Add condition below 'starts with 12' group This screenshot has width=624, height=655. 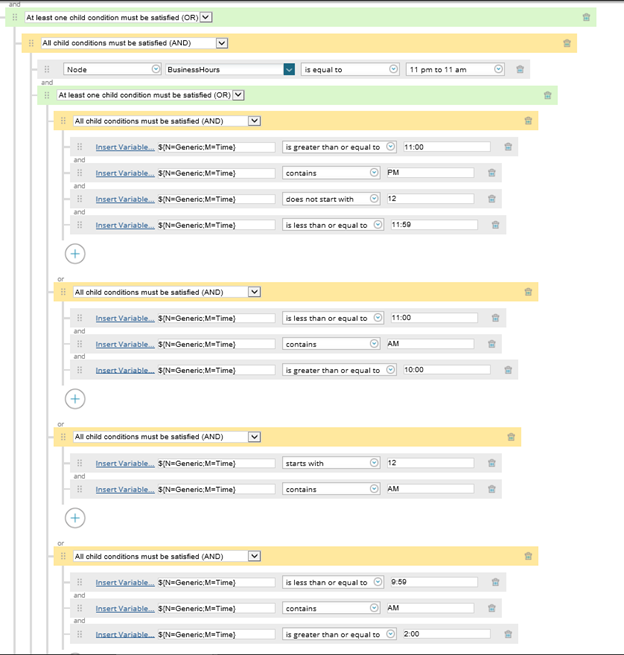(x=75, y=518)
